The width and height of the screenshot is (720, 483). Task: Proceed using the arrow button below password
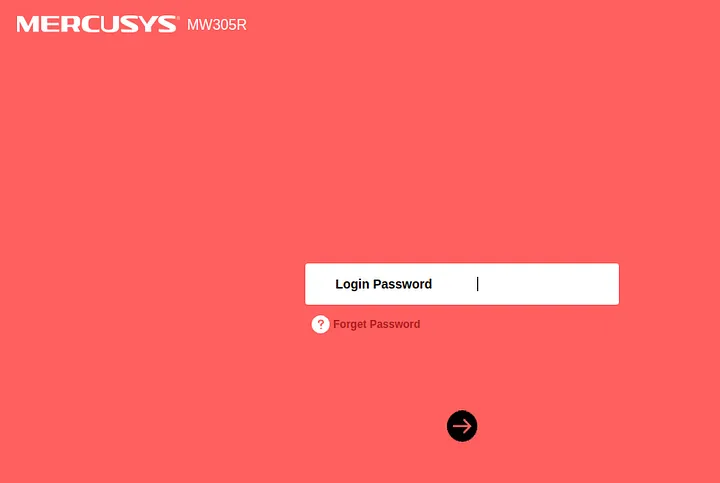pos(462,426)
